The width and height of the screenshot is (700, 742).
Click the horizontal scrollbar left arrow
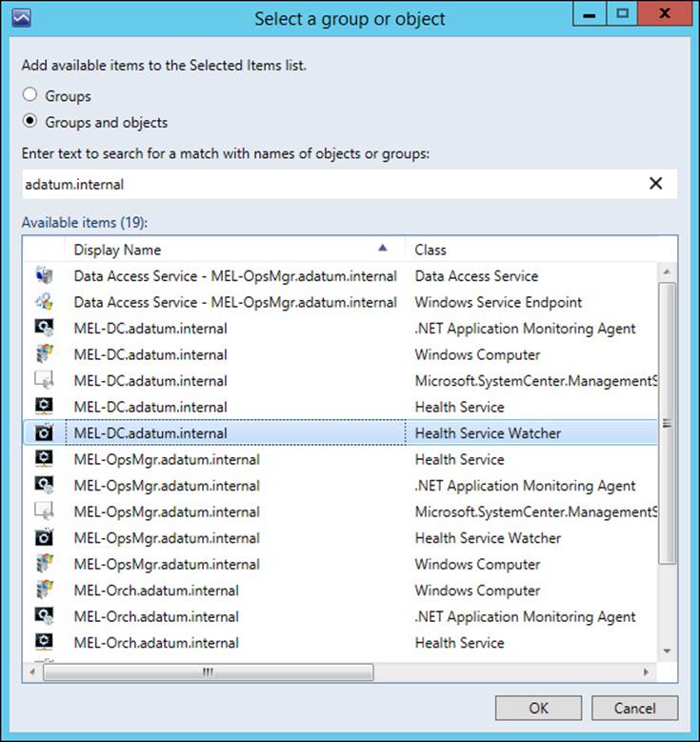pyautogui.click(x=32, y=672)
